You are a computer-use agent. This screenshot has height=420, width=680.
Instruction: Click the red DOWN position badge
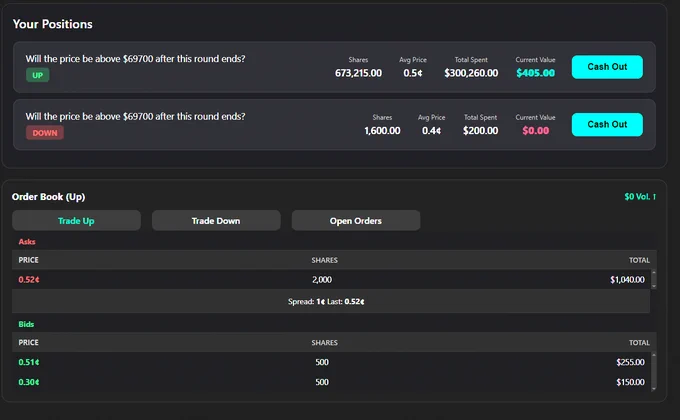[x=45, y=133]
